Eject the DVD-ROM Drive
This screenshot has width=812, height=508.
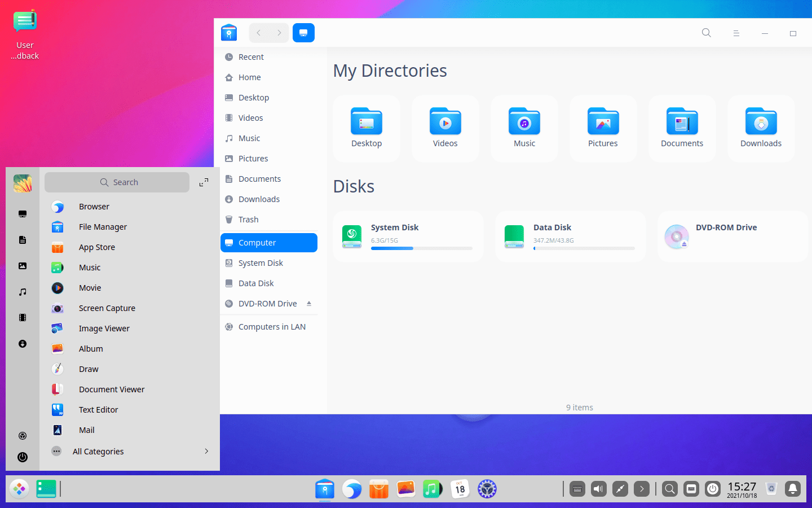click(308, 303)
